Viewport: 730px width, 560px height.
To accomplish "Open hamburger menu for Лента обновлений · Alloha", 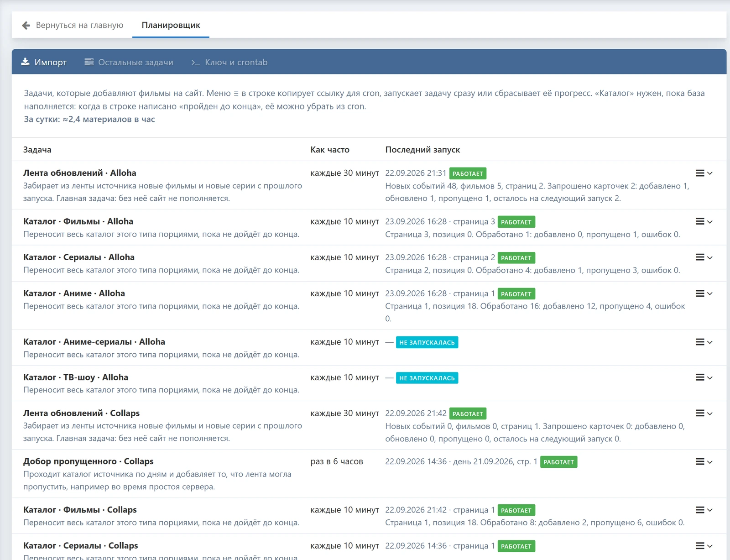I will pos(704,173).
